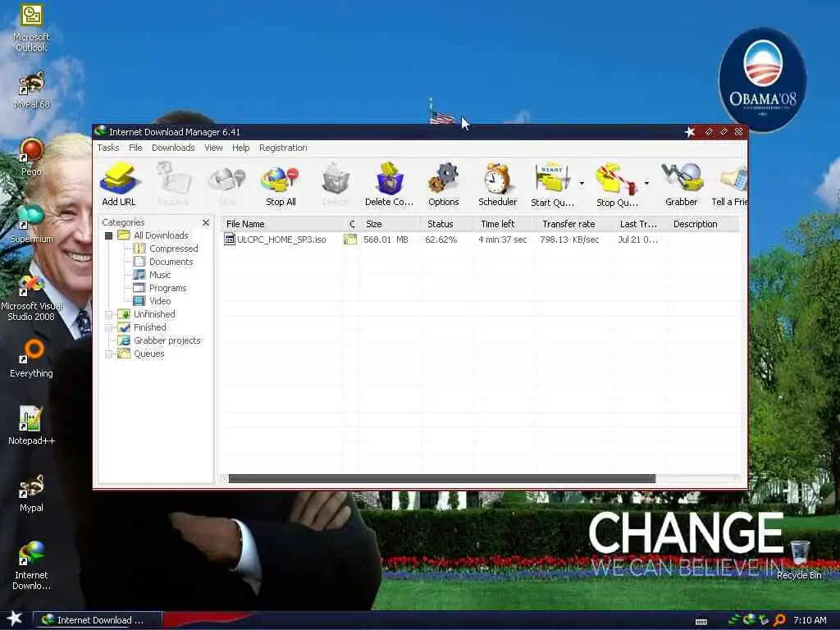
Task: Click the star Start button on taskbar
Action: pos(14,619)
